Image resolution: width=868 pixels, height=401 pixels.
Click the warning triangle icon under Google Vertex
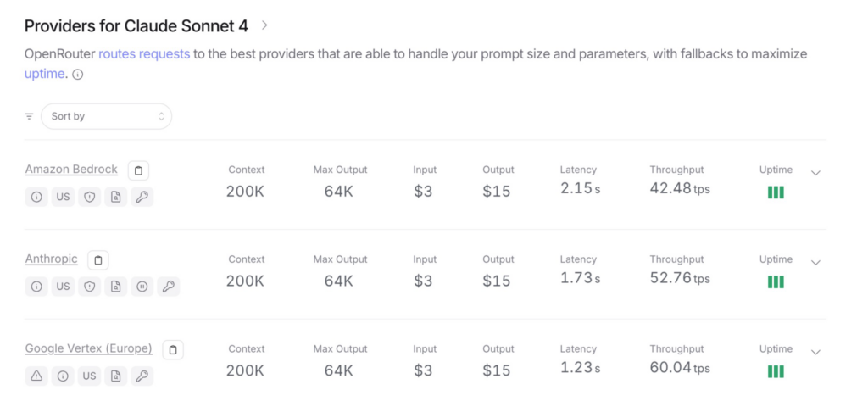(x=36, y=376)
